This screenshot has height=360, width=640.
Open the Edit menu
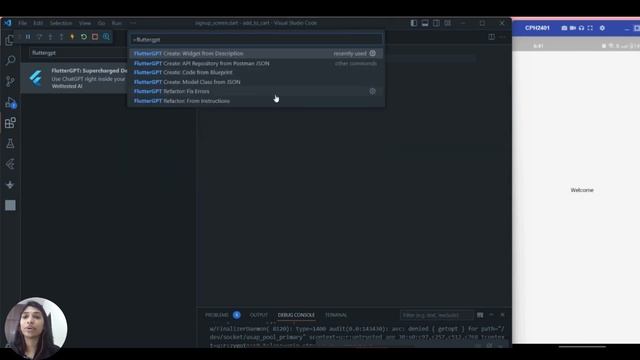[x=38, y=23]
